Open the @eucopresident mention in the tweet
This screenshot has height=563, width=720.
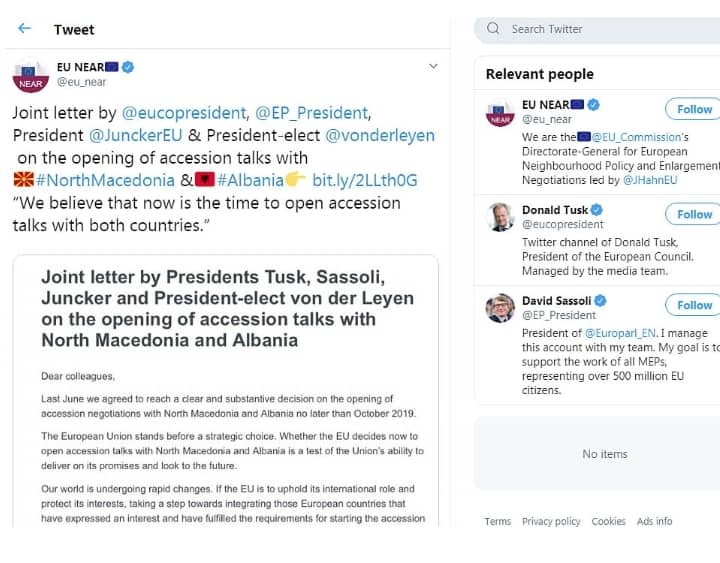coord(185,113)
